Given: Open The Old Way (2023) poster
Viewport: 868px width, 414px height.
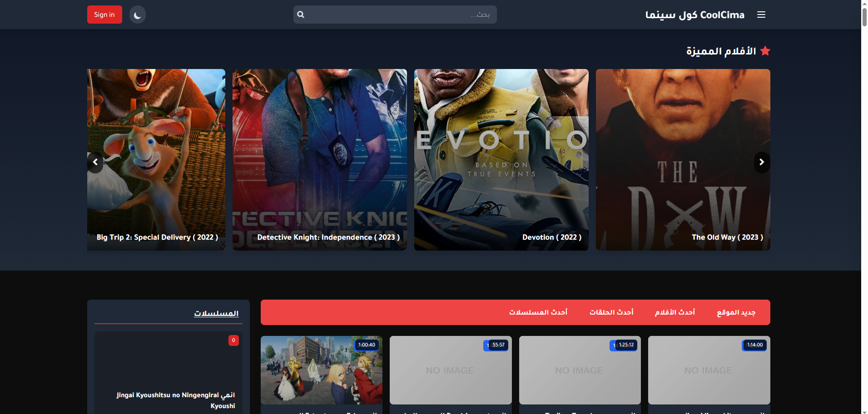Looking at the screenshot, I should (683, 159).
